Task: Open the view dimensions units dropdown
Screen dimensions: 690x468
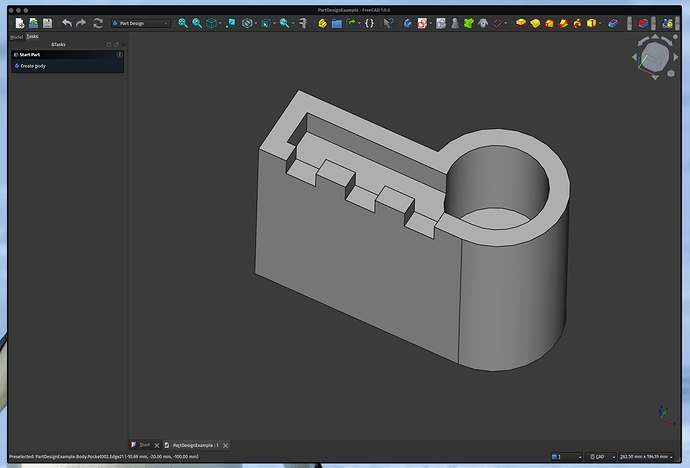Action: pyautogui.click(x=647, y=457)
